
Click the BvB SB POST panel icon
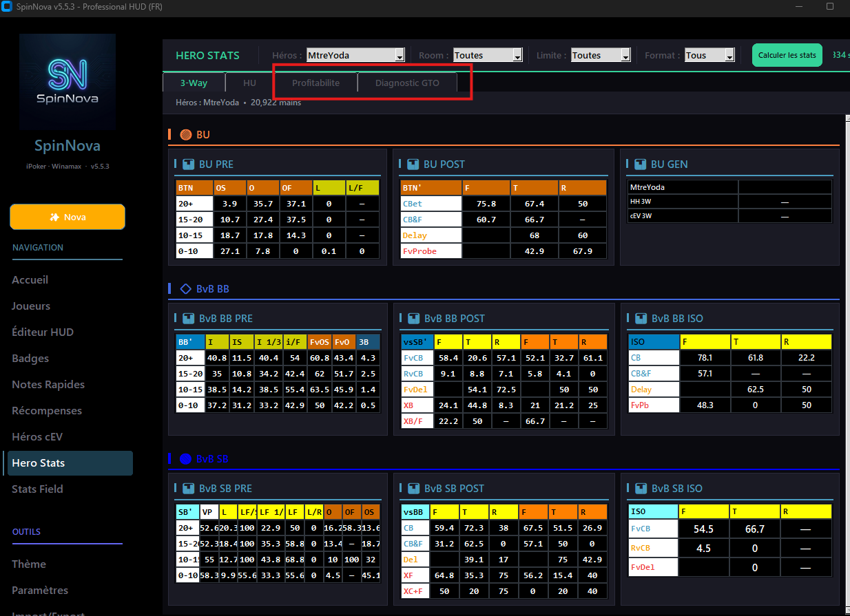[413, 489]
